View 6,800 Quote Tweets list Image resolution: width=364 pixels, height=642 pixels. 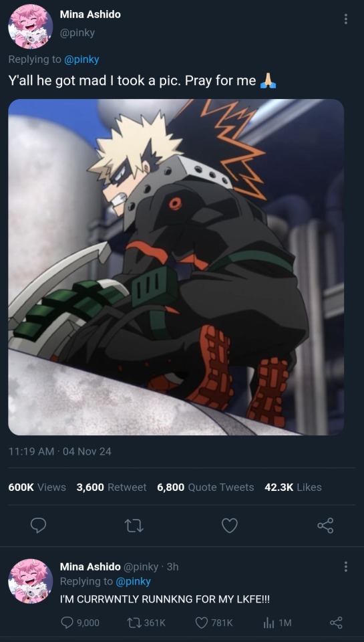click(x=205, y=488)
